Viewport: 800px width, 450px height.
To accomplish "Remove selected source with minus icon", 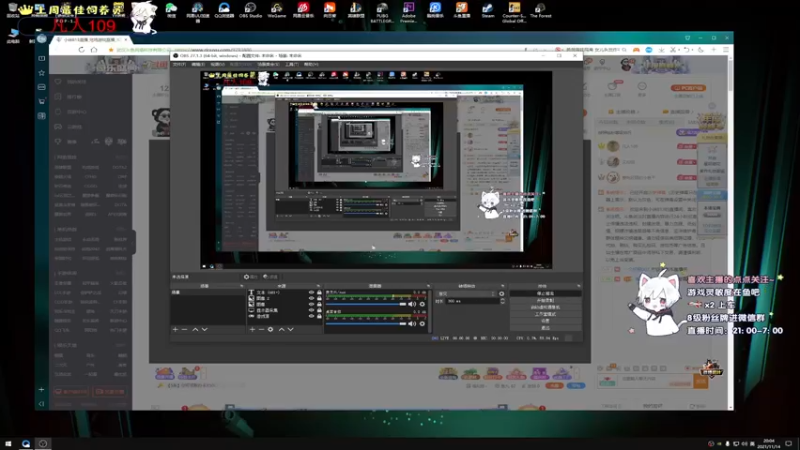I will pos(261,330).
